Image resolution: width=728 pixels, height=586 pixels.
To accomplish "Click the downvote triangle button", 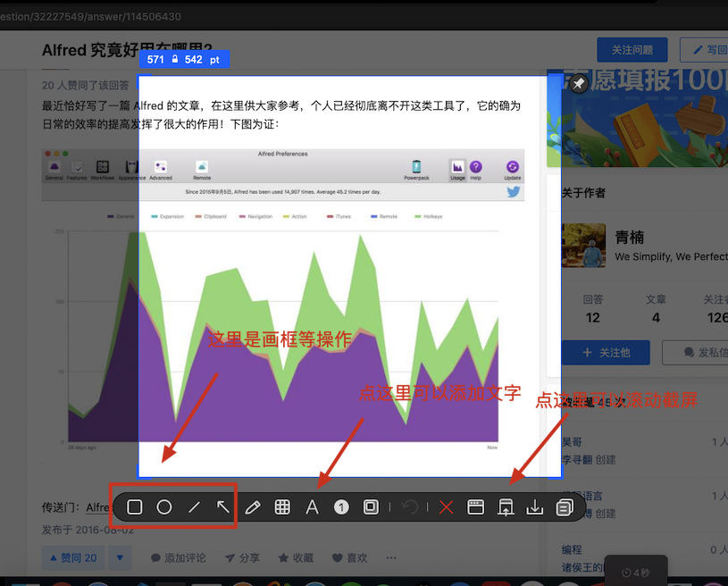I will coord(120,557).
